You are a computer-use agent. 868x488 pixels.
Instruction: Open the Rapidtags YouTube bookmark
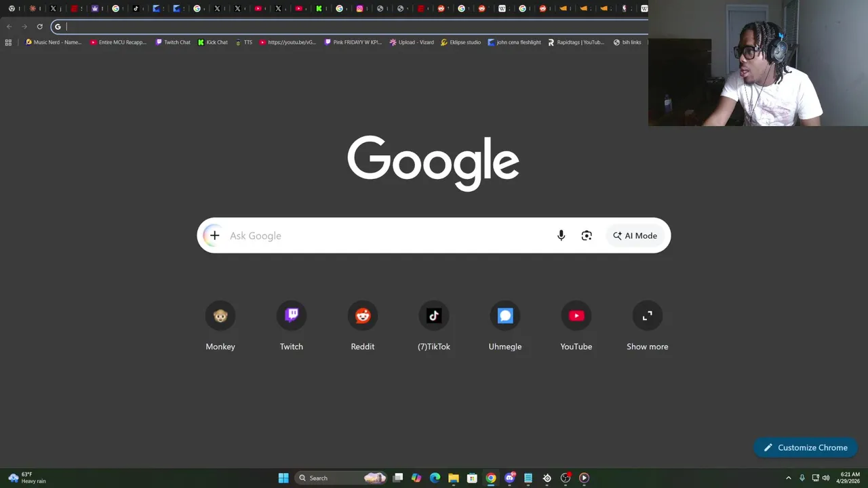coord(576,42)
